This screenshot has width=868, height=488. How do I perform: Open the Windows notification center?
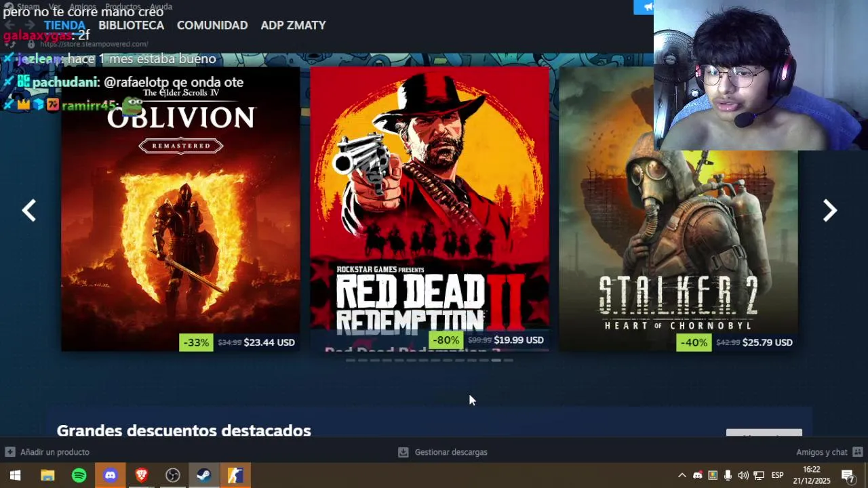point(848,475)
